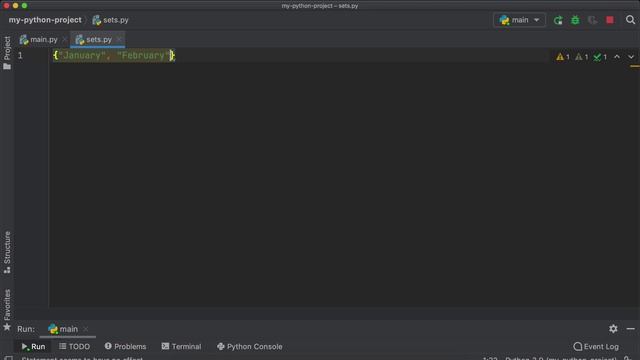Open the TODO tool window
The height and width of the screenshot is (360, 640).
(x=74, y=347)
